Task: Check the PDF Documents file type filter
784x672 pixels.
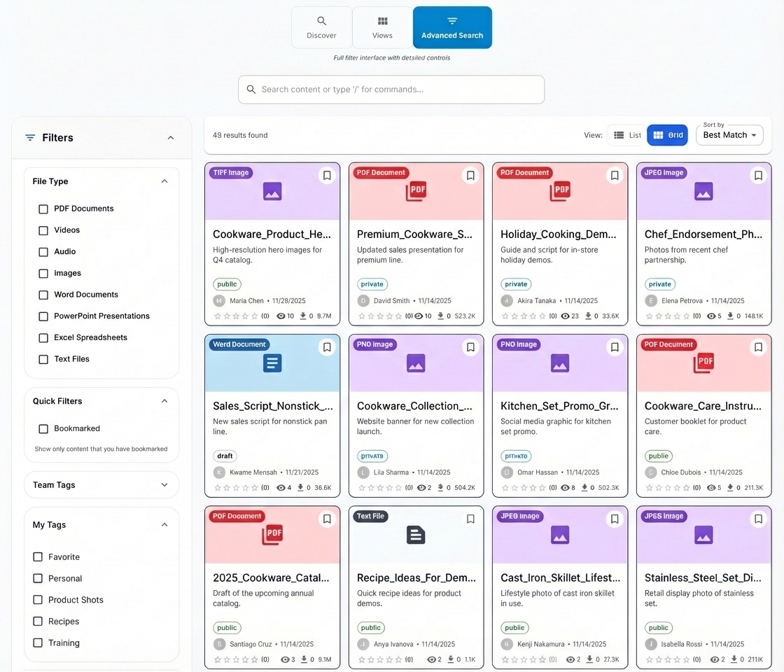Action: coord(43,209)
